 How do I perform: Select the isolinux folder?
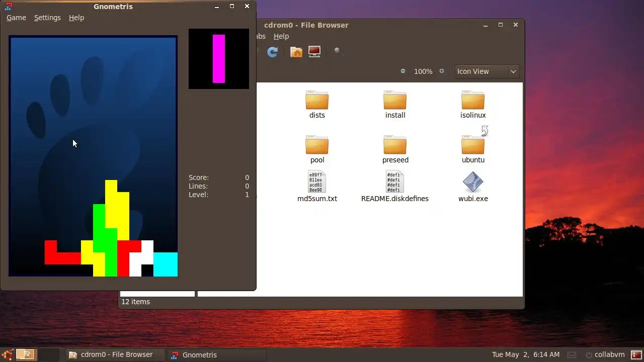(x=473, y=105)
